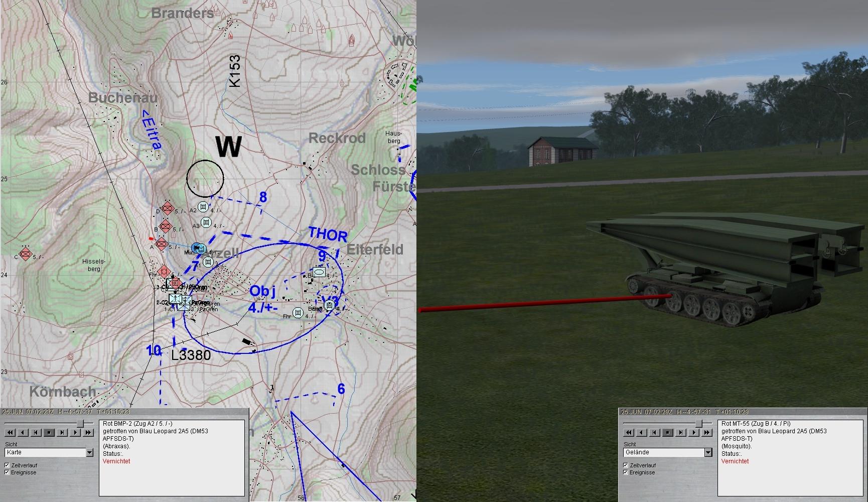868x502 pixels.
Task: Click blue Fhr unit symbol inside objective
Action: click(x=298, y=313)
